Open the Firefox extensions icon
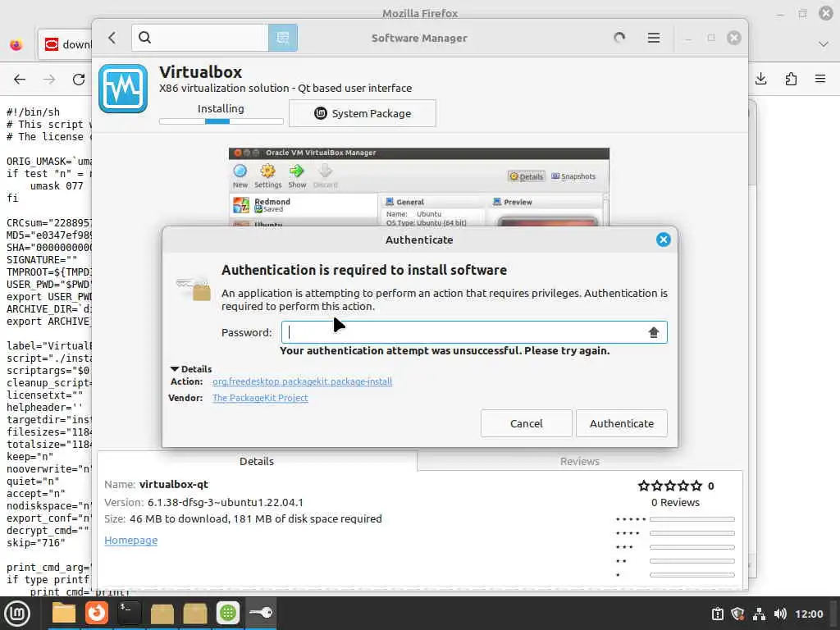840x630 pixels. (x=791, y=79)
